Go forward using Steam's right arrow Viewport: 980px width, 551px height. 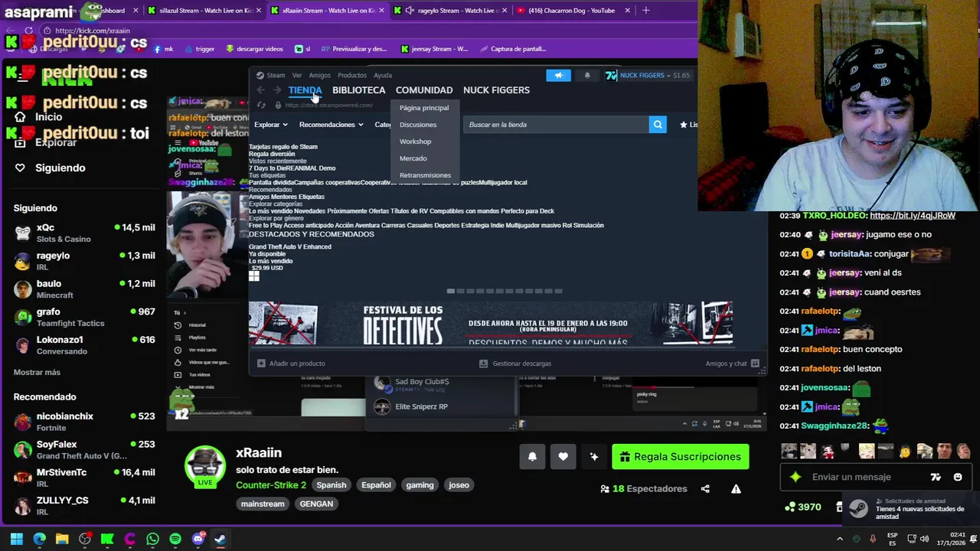tap(277, 90)
